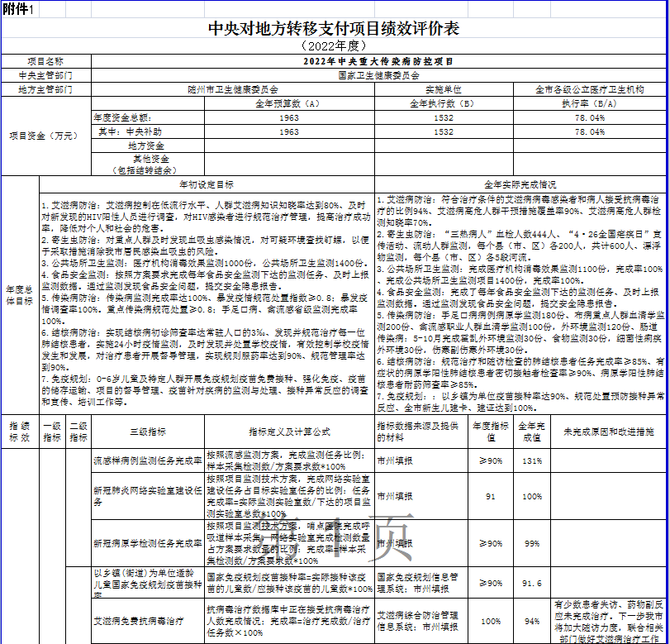Image resolution: width=670 pixels, height=644 pixels.
Task: Click the annual goals text starting 1.艾滋病防治:艾滋病控制
Action: click(x=207, y=303)
